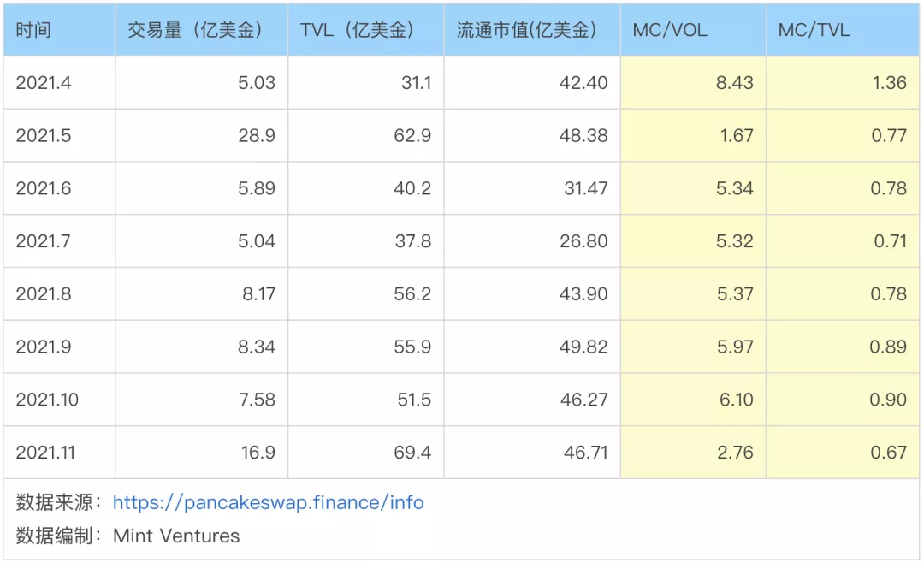Click the 时间 column header

pyautogui.click(x=60, y=30)
